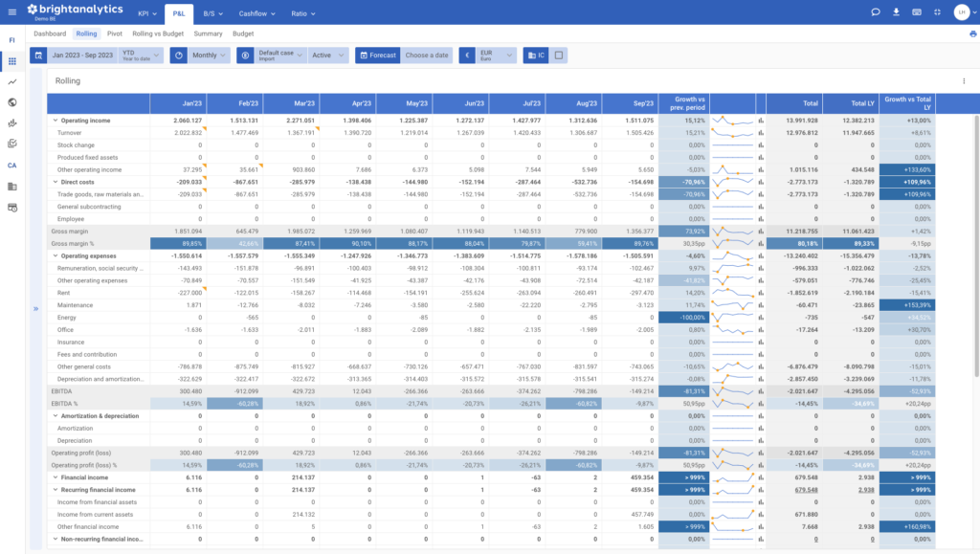Open the B/S dropdown menu
The height and width of the screenshot is (554, 980).
(x=213, y=13)
